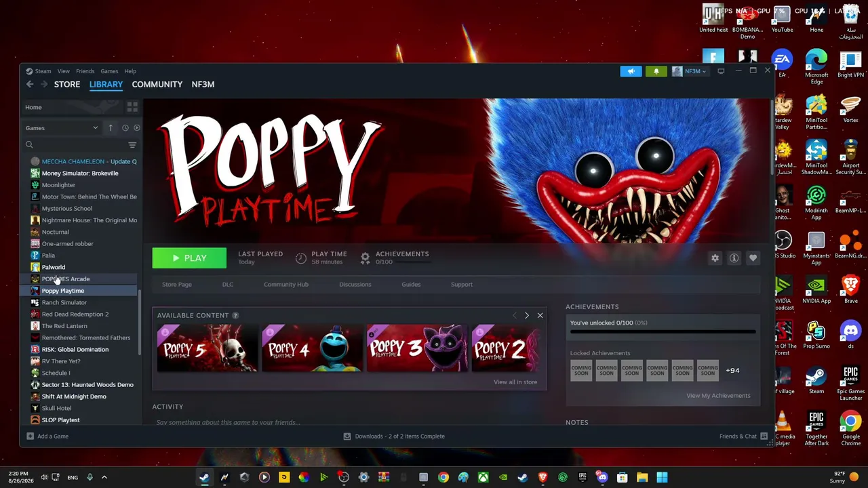Expand hidden system tray icons chevron
The height and width of the screenshot is (488, 868).
pos(104,477)
